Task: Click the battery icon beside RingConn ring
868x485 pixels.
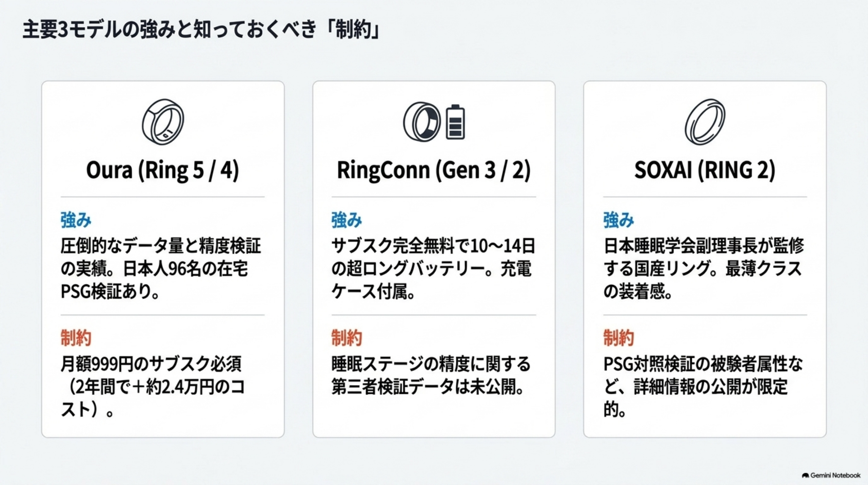Action: 455,122
